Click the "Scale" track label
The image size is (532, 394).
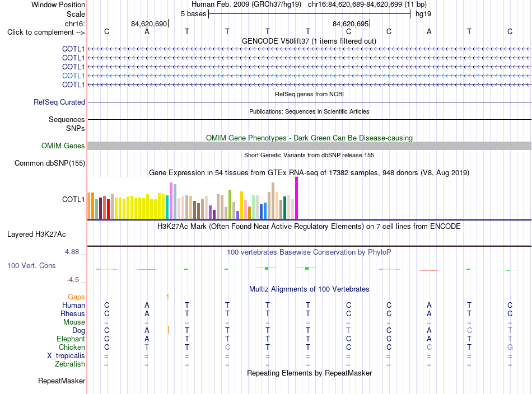(76, 14)
